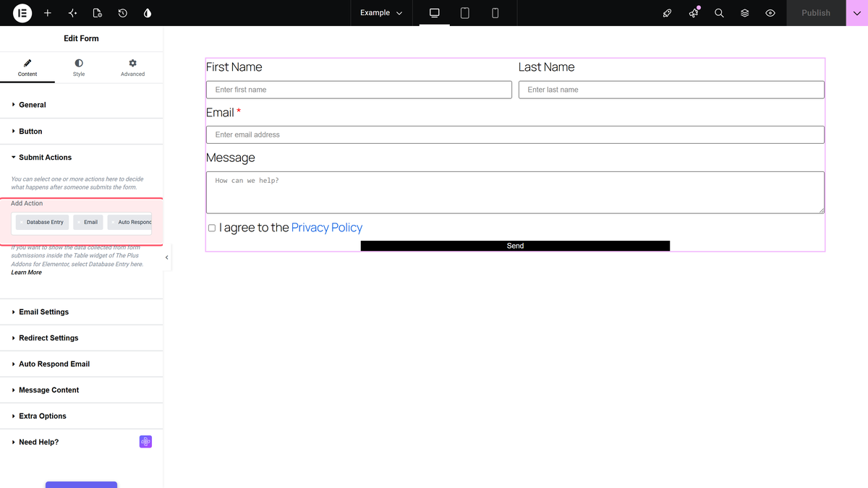The height and width of the screenshot is (488, 868).
Task: Open the Structure layers icon
Action: [x=744, y=13]
